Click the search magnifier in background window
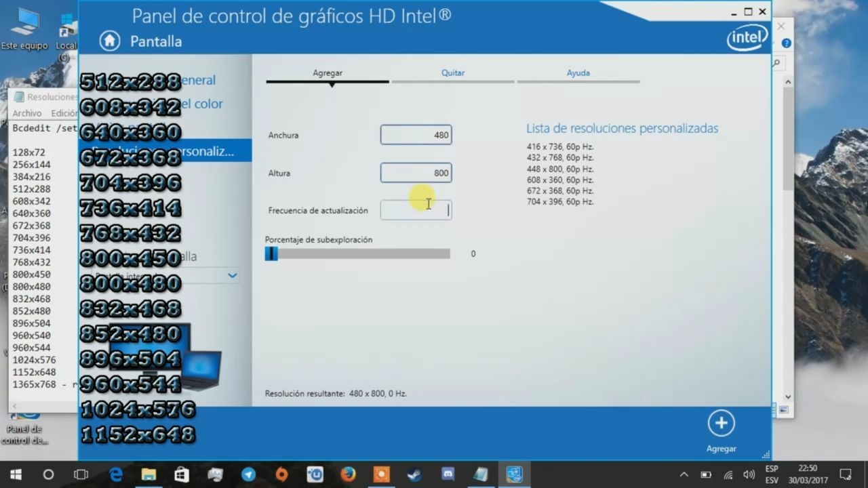The image size is (868, 488). point(778,63)
